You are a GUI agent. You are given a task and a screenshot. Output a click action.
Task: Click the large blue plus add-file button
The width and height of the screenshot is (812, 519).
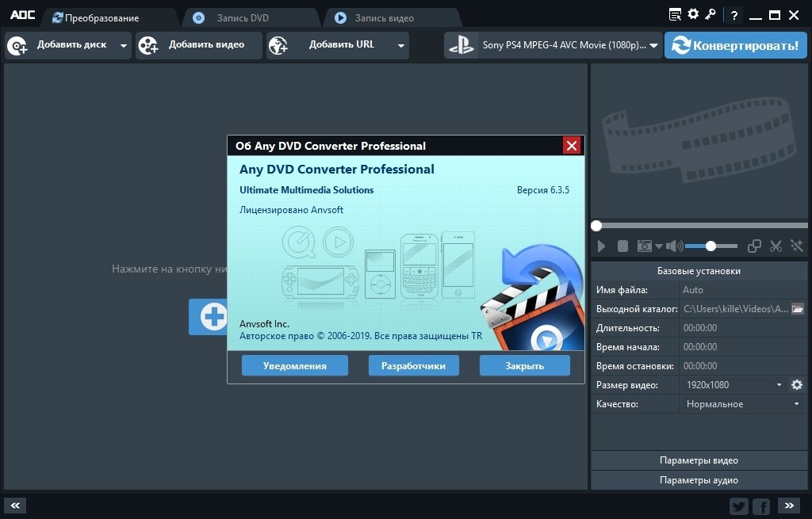click(209, 317)
